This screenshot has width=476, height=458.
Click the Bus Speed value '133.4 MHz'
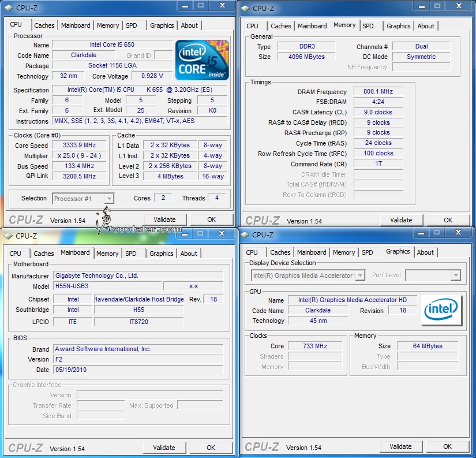click(x=79, y=166)
